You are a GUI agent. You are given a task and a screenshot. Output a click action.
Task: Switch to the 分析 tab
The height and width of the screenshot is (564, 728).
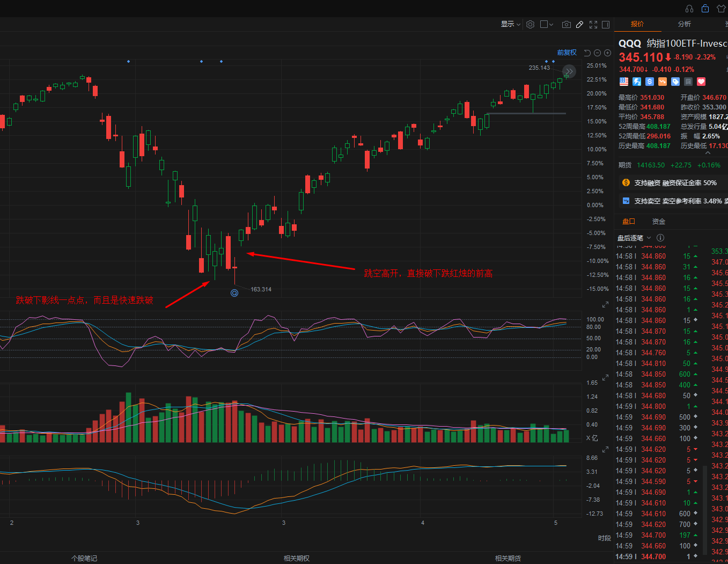(x=684, y=24)
